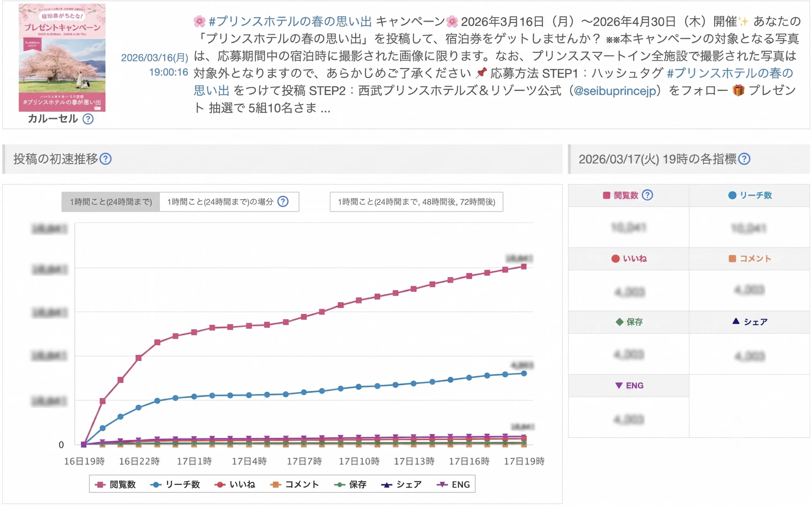Click help icon in 増分 tab
Image resolution: width=812 pixels, height=506 pixels.
click(x=283, y=202)
